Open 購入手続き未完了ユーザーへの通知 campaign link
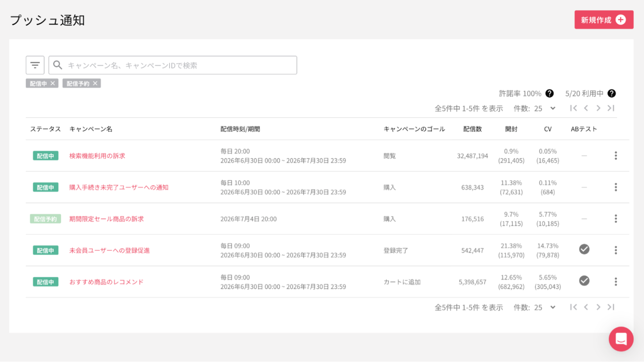 pyautogui.click(x=119, y=187)
